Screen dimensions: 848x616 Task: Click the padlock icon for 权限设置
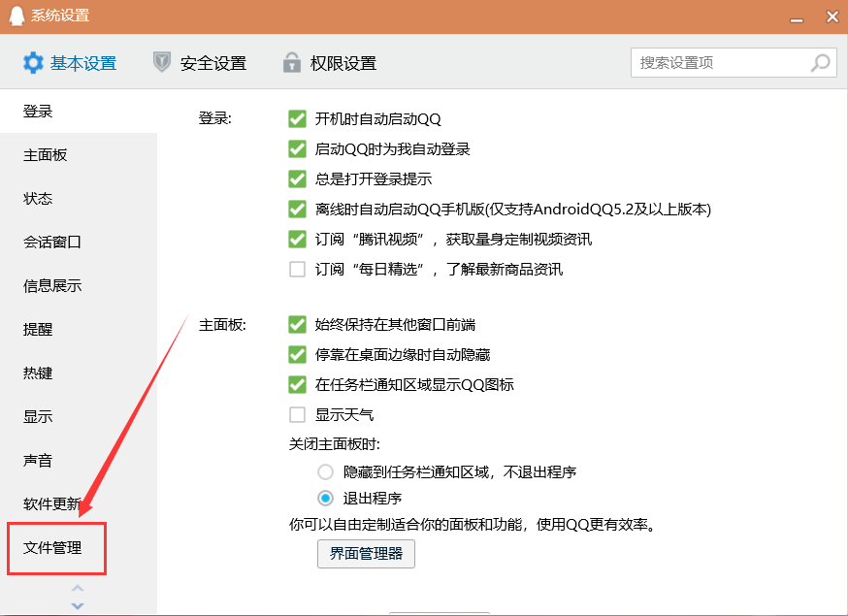292,62
